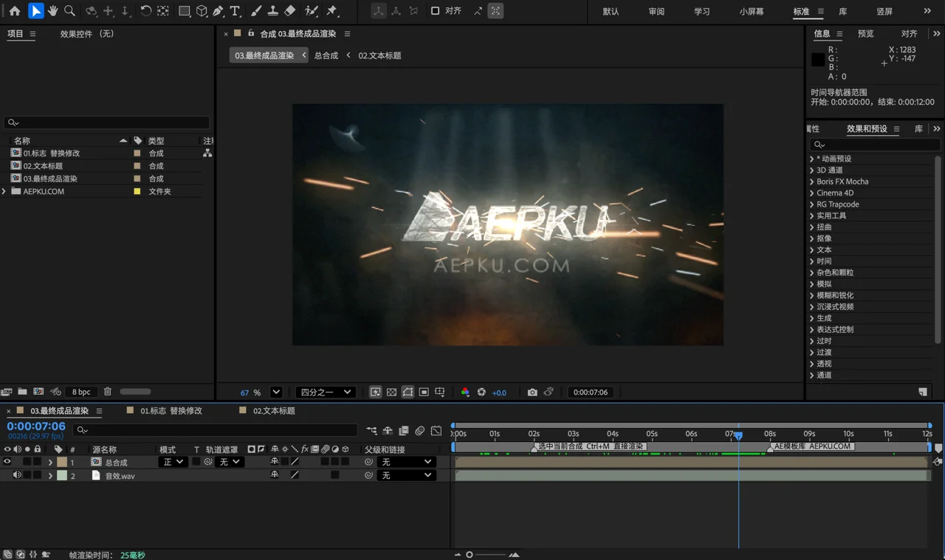Take a snapshot with the camera icon
945x560 pixels.
pyautogui.click(x=532, y=393)
